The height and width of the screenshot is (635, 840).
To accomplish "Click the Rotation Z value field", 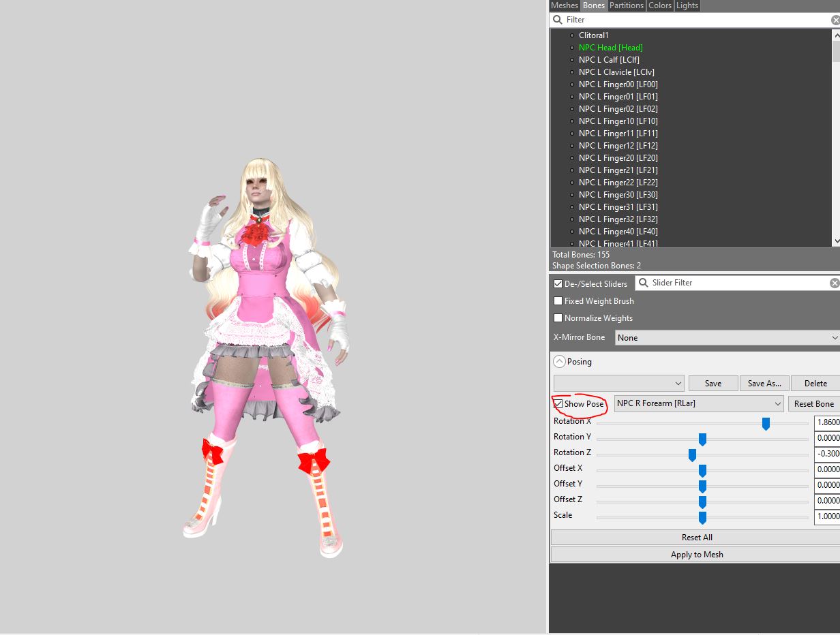I will point(827,454).
